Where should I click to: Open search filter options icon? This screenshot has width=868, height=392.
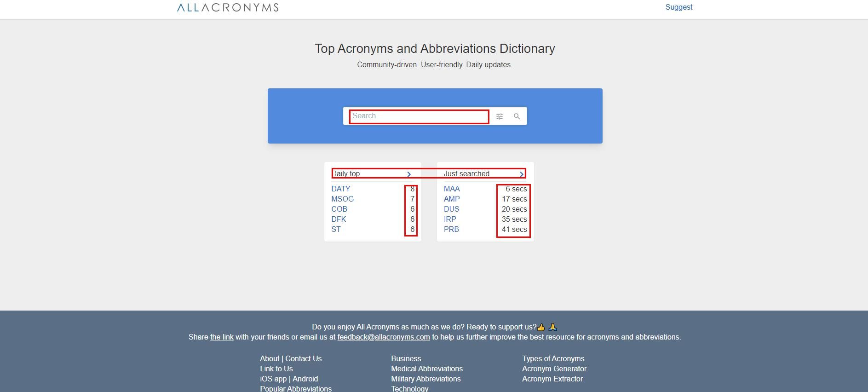500,116
